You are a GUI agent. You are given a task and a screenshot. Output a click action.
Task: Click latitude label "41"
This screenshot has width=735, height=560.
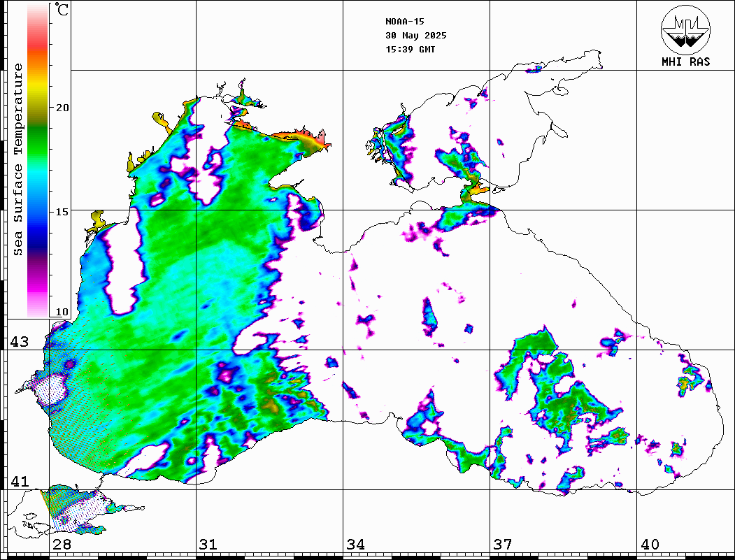pyautogui.click(x=19, y=481)
